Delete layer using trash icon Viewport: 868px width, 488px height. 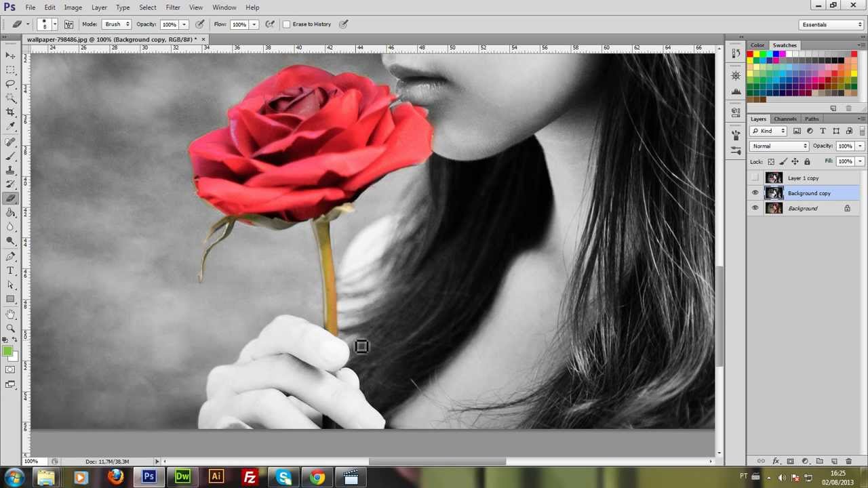click(848, 462)
